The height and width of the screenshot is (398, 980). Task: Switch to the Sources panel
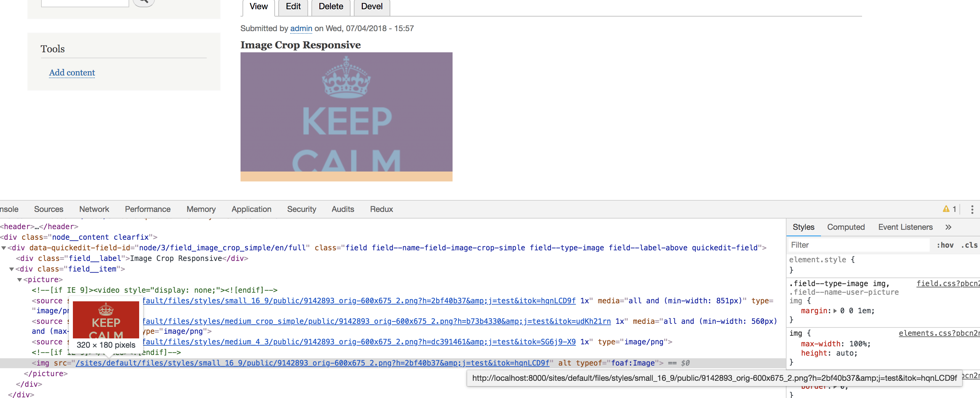(49, 209)
